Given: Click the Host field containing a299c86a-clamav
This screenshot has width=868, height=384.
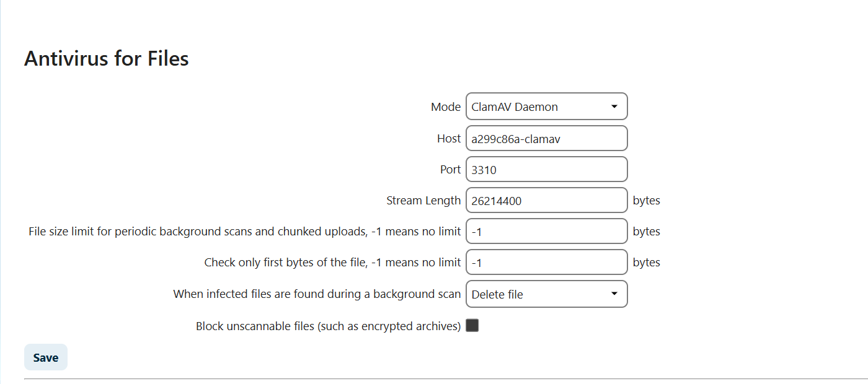Looking at the screenshot, I should [546, 139].
